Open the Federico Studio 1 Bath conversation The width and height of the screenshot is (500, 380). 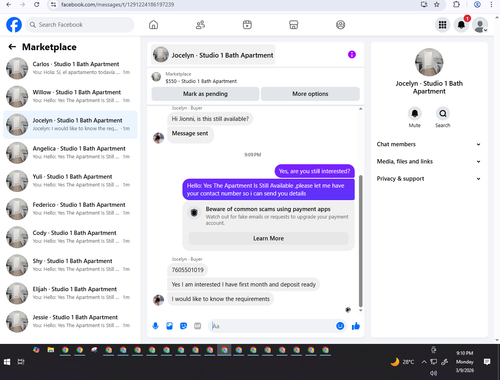pos(70,209)
